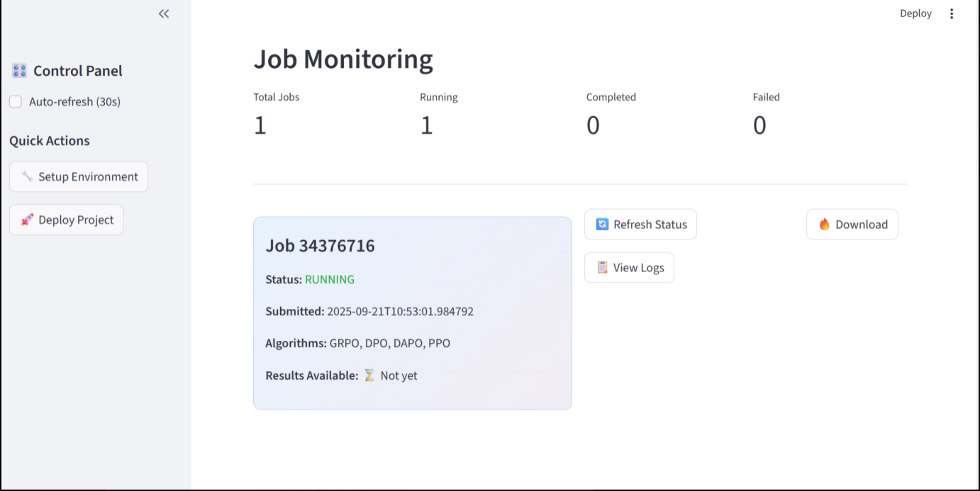This screenshot has width=980, height=491.
Task: Click the Failed metric label
Action: click(766, 97)
